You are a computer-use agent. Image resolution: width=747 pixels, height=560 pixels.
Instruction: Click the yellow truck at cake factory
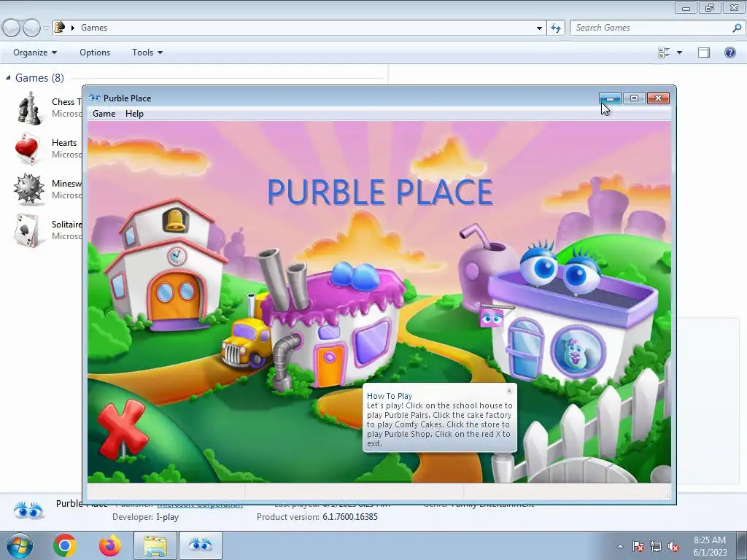coord(245,343)
